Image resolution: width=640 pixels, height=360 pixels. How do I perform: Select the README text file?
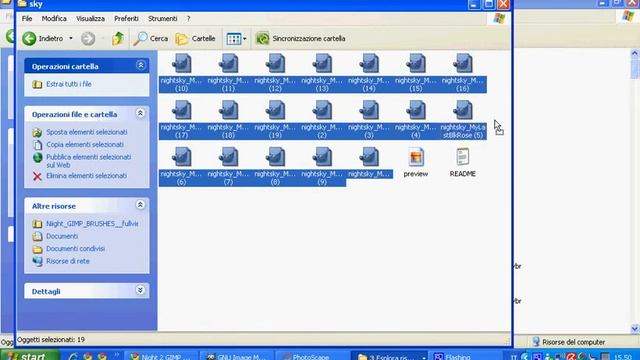(462, 162)
